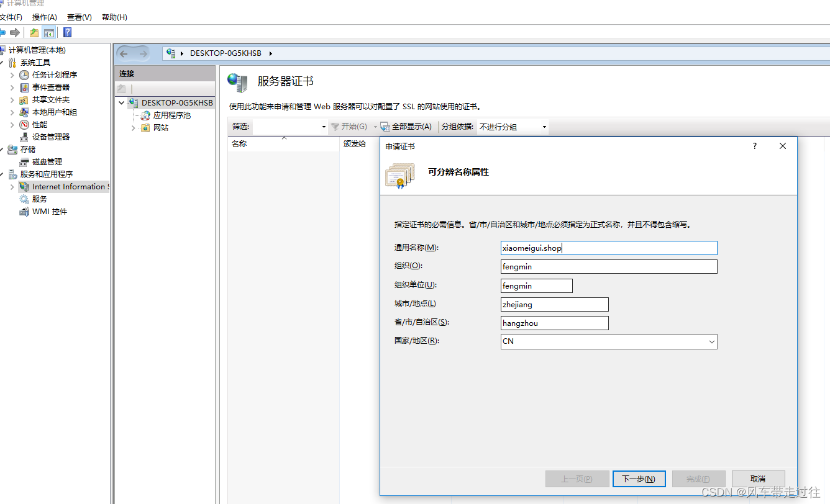Click the 取消 Cancel button
This screenshot has height=504, width=830.
click(758, 479)
